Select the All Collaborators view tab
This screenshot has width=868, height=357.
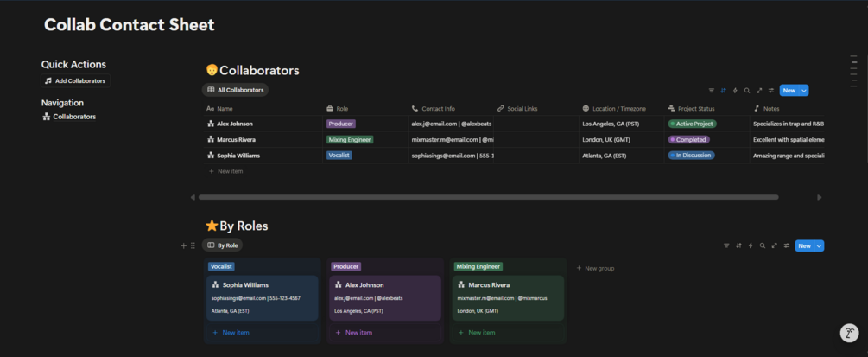click(x=236, y=90)
